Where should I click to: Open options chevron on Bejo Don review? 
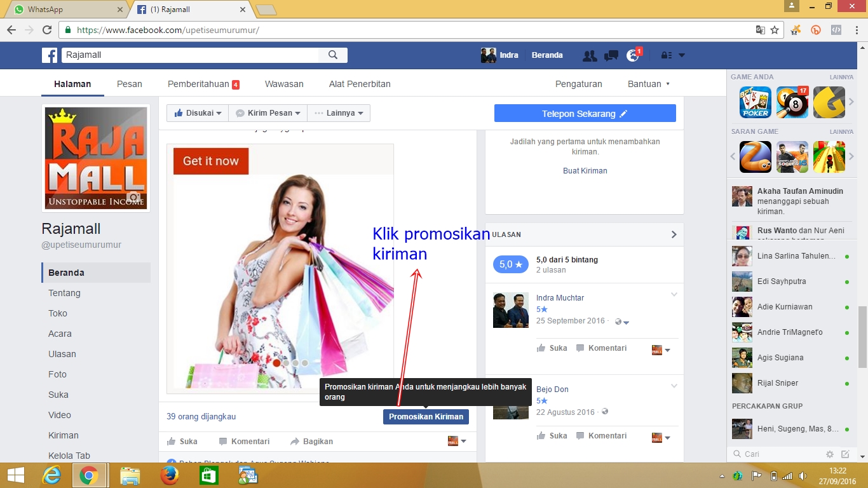[x=674, y=386]
